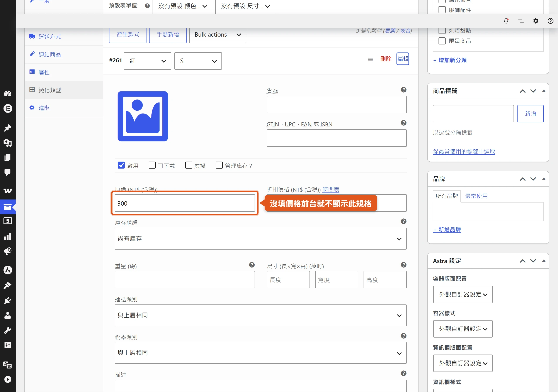The height and width of the screenshot is (392, 558).
Task: Open the Dashboard icon in admin sidebar
Action: click(8, 93)
